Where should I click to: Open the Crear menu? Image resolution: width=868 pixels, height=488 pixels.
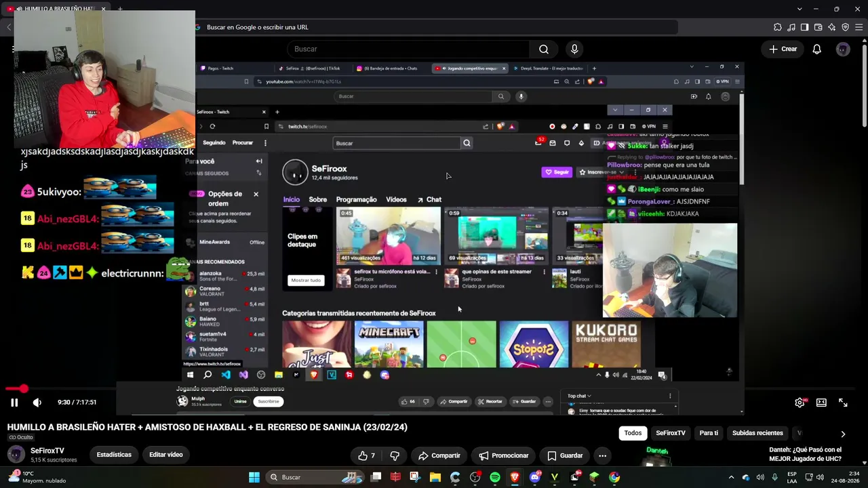pyautogui.click(x=783, y=49)
